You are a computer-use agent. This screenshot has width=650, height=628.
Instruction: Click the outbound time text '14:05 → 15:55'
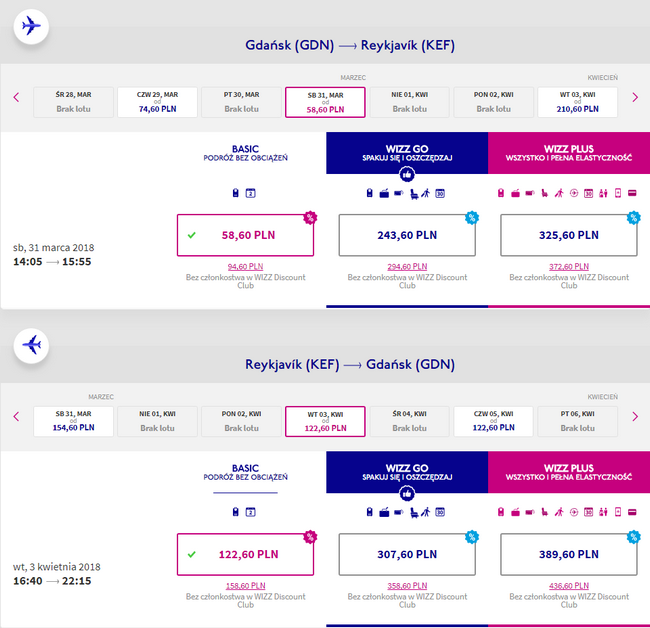[52, 262]
